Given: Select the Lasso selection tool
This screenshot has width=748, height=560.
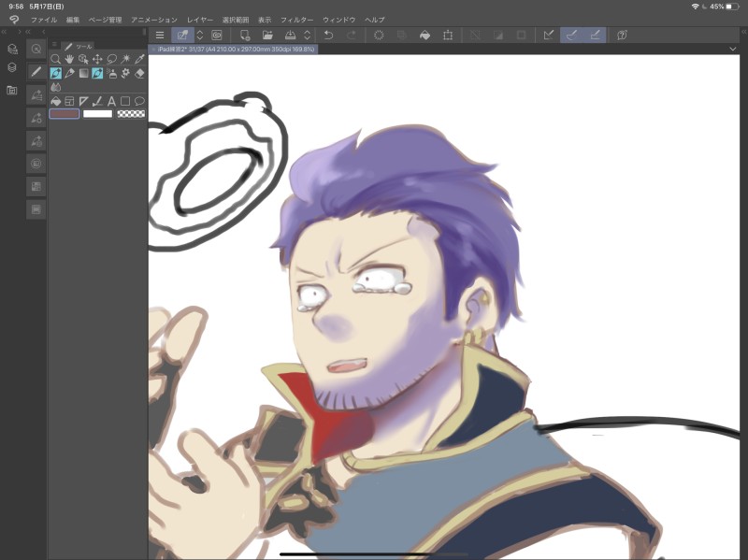Looking at the screenshot, I should pos(111,59).
